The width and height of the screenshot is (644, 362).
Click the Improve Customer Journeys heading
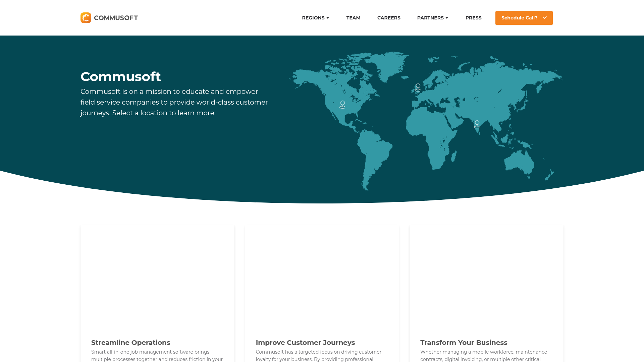305,343
